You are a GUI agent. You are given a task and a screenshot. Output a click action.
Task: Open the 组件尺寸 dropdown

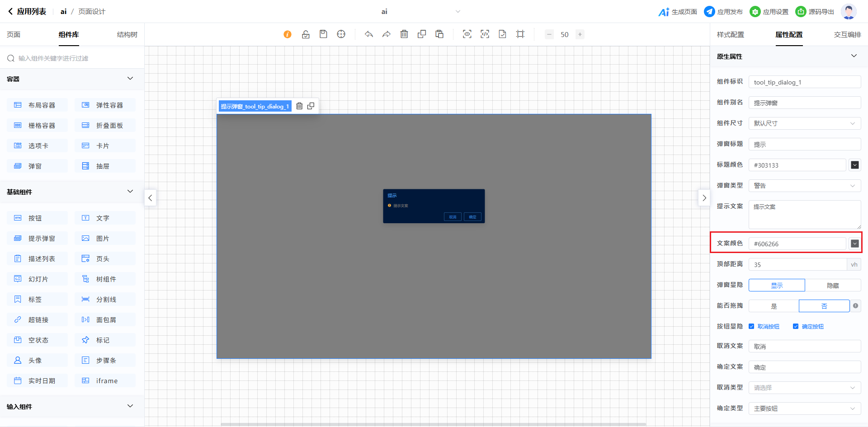[804, 123]
